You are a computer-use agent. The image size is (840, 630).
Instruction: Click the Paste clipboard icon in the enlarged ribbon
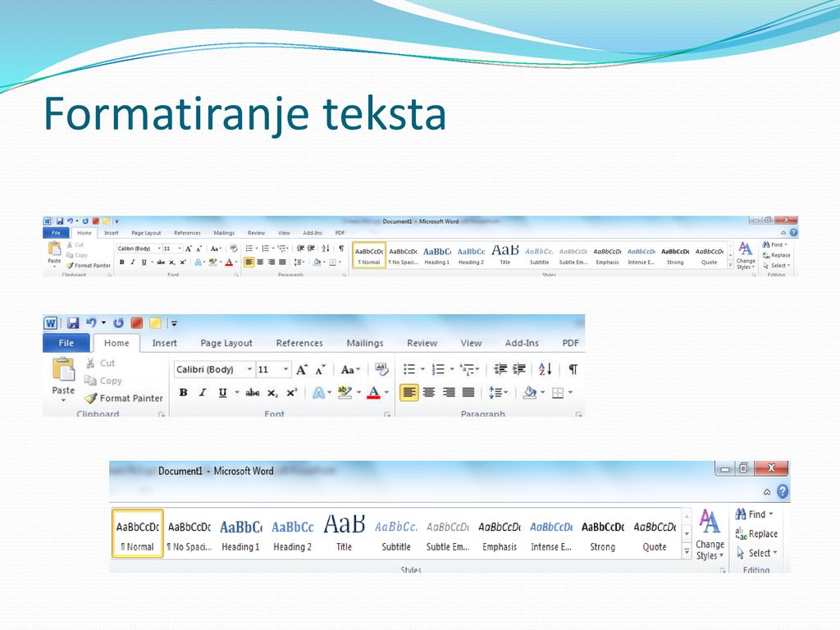63,370
